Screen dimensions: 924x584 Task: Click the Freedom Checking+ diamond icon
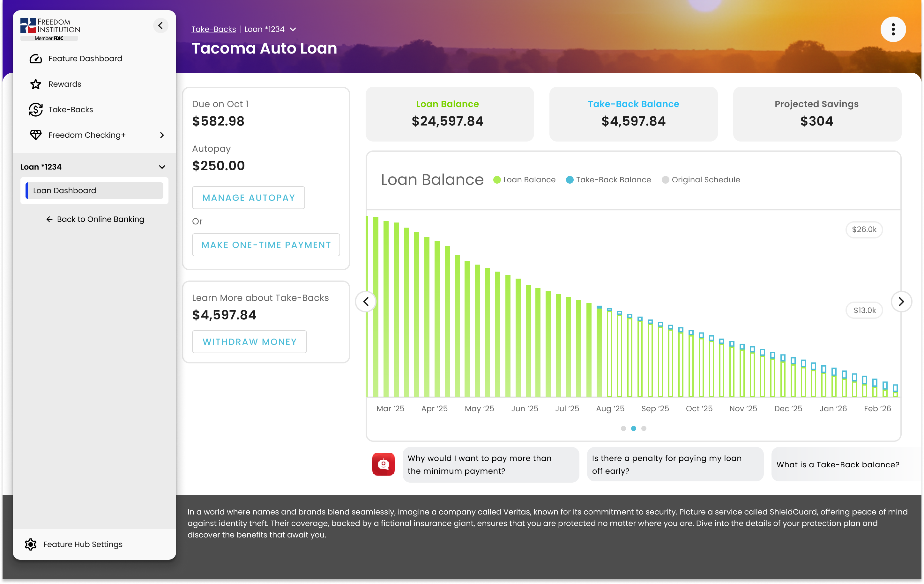36,135
